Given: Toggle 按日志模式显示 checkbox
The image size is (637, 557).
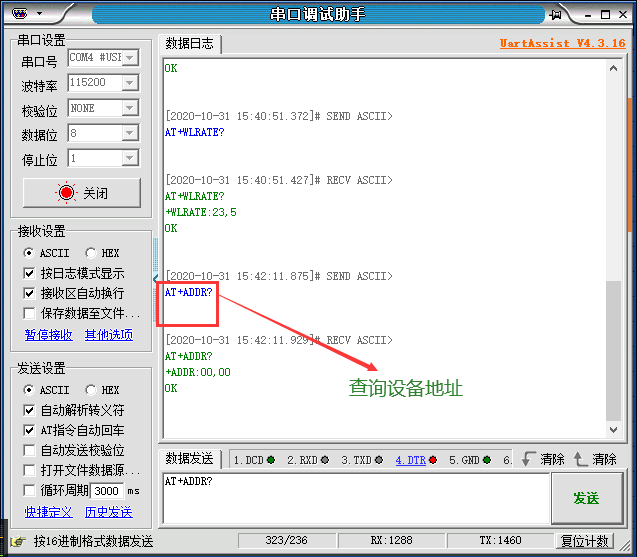Looking at the screenshot, I should coord(29,273).
